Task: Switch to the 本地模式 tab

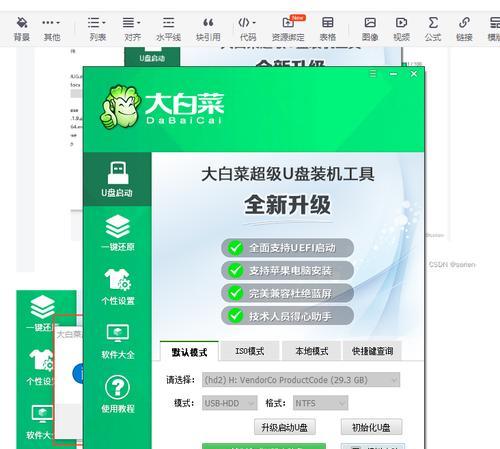Action: [x=311, y=351]
